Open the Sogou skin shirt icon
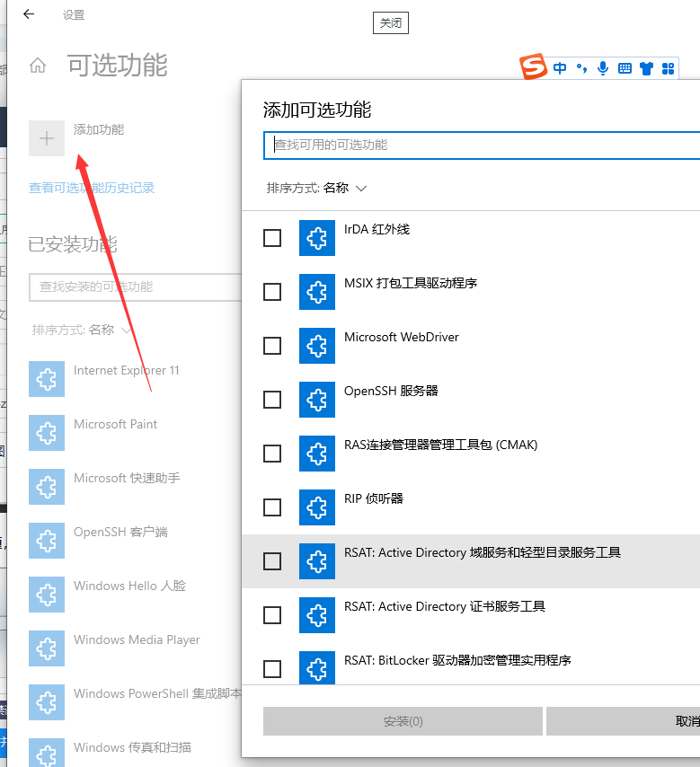The width and height of the screenshot is (700, 767). coord(646,68)
